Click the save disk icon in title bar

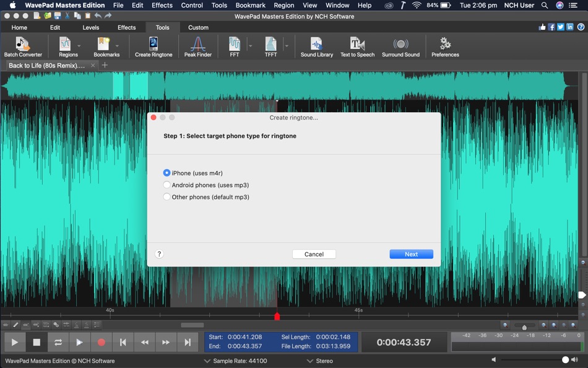pos(58,15)
